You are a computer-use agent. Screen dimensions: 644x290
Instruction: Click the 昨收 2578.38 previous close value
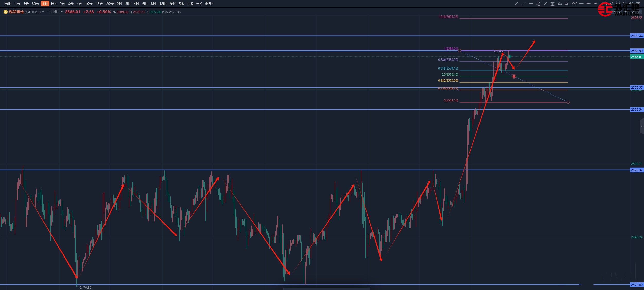pyautogui.click(x=171, y=12)
